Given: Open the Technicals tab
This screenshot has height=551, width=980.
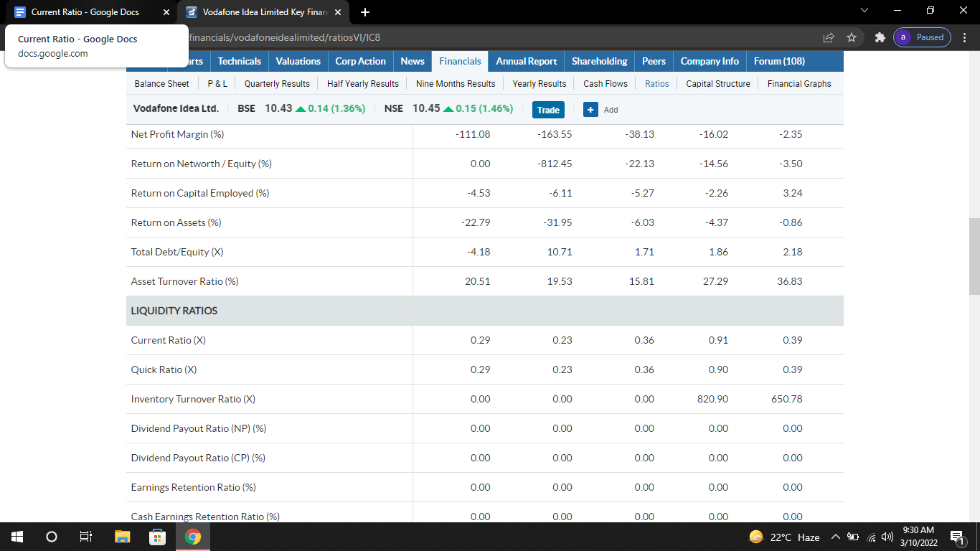Looking at the screenshot, I should [240, 61].
